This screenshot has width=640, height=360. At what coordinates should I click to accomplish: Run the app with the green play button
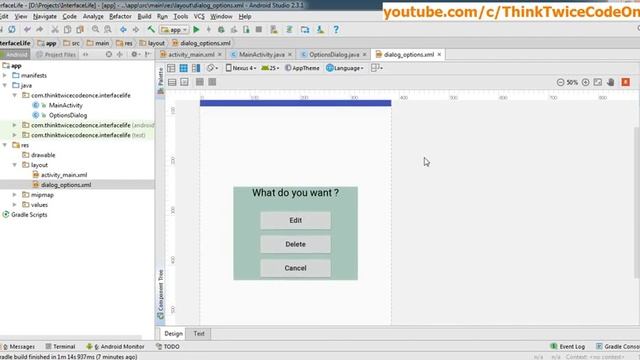(x=196, y=29)
